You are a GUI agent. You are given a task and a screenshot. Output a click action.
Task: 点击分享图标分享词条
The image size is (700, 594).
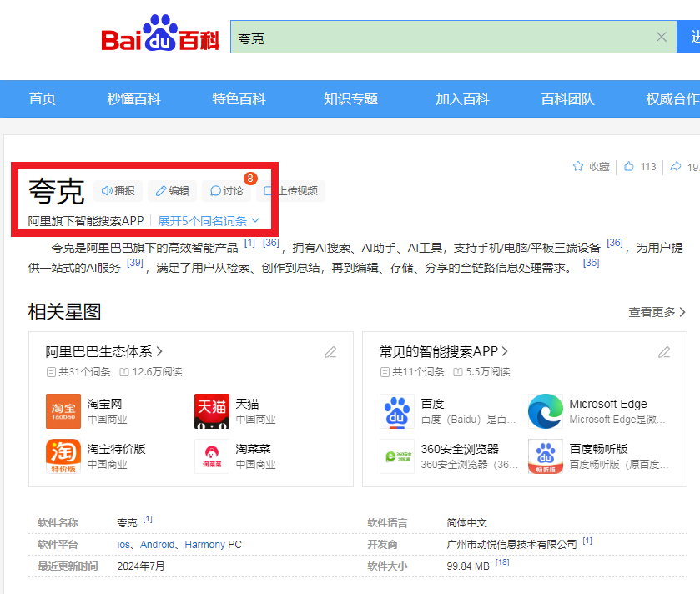coord(677,167)
